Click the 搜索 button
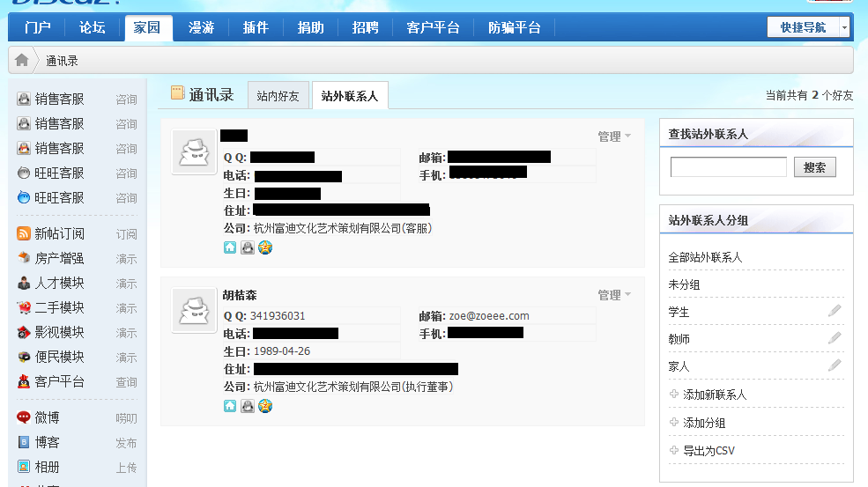Image resolution: width=868 pixels, height=487 pixels. (x=815, y=167)
